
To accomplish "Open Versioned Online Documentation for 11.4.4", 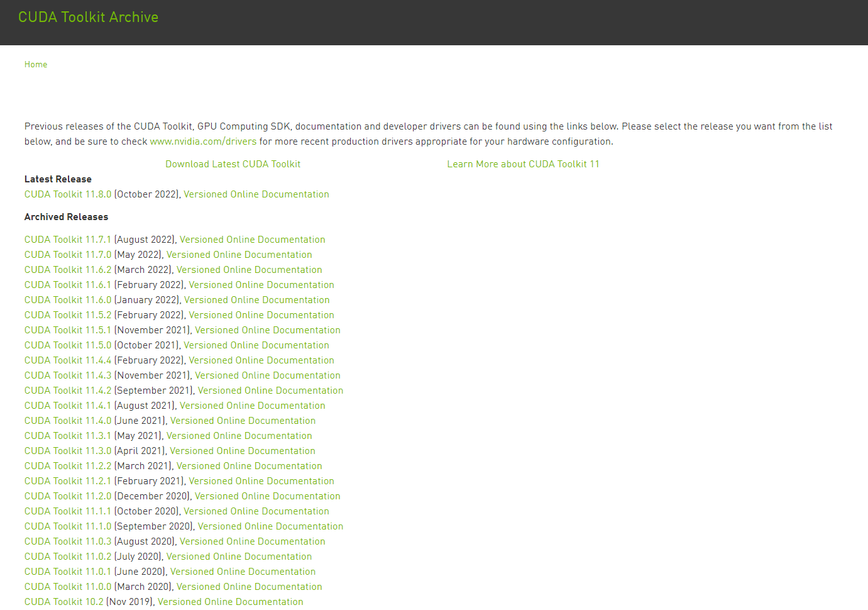I will pyautogui.click(x=261, y=360).
